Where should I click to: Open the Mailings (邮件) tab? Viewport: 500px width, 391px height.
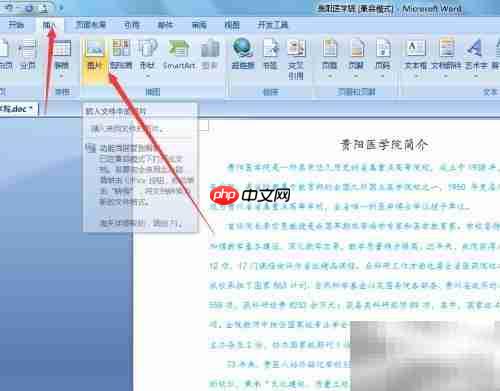click(x=165, y=25)
